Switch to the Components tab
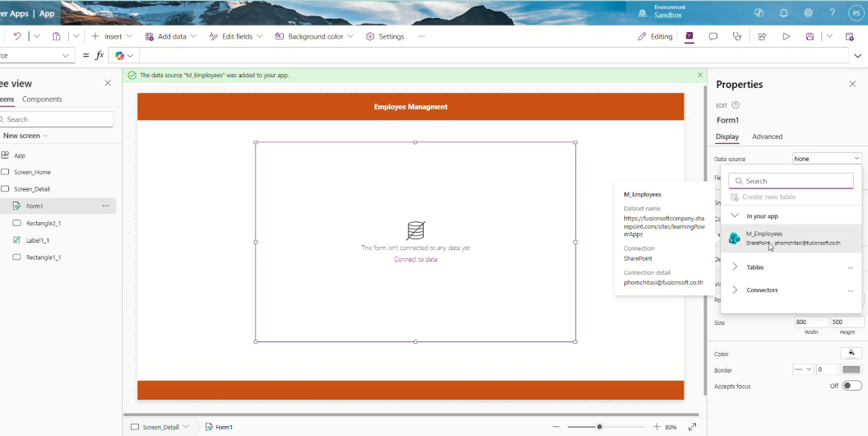The width and height of the screenshot is (868, 436). tap(42, 99)
